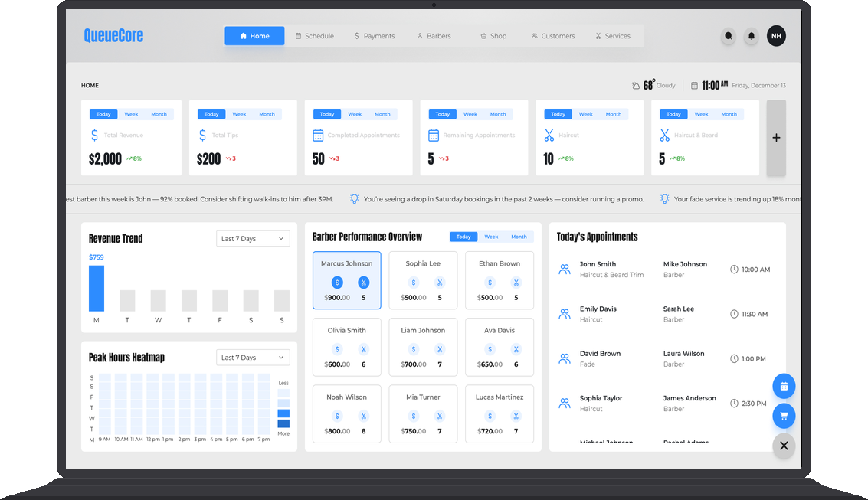Click the search icon in header

click(728, 36)
